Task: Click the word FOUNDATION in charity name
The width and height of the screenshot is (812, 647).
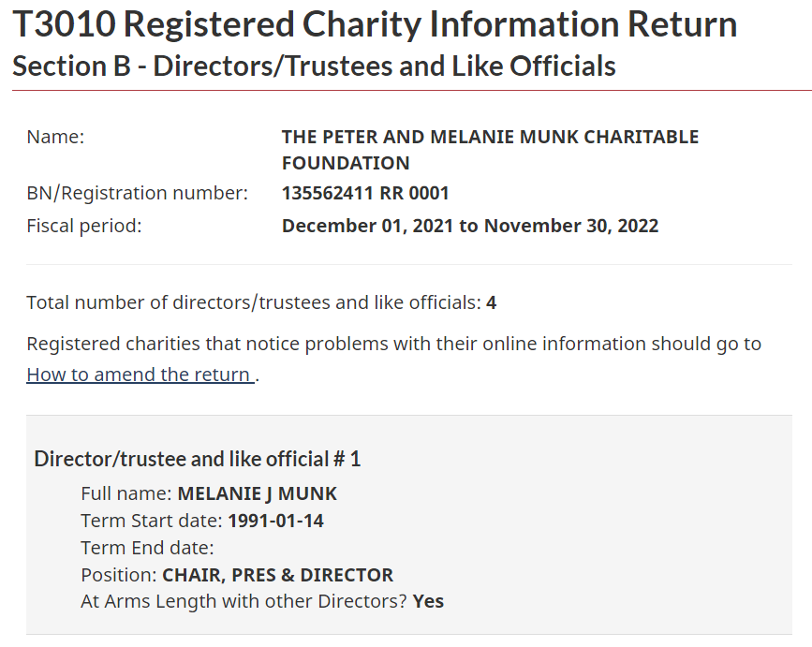Action: (x=346, y=163)
